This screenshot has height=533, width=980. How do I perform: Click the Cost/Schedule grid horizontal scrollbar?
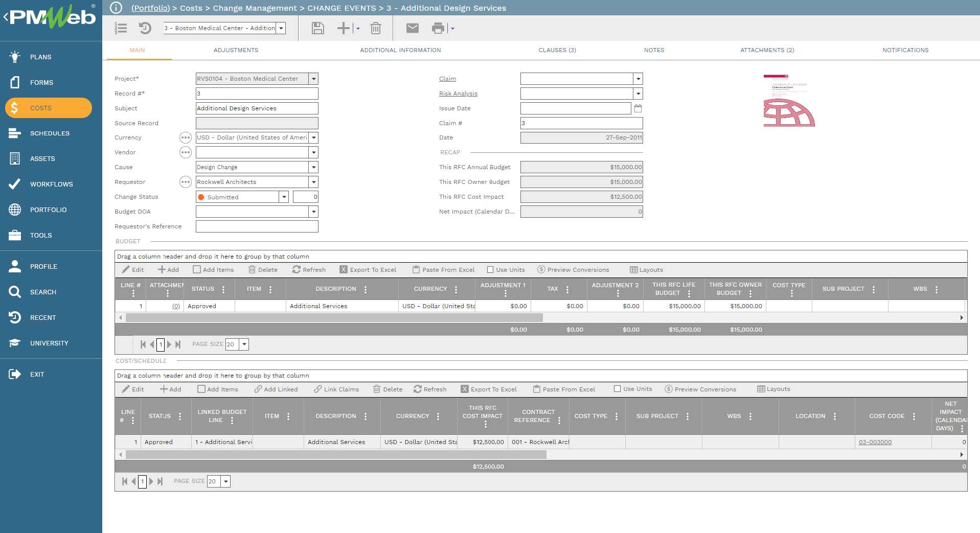point(336,454)
